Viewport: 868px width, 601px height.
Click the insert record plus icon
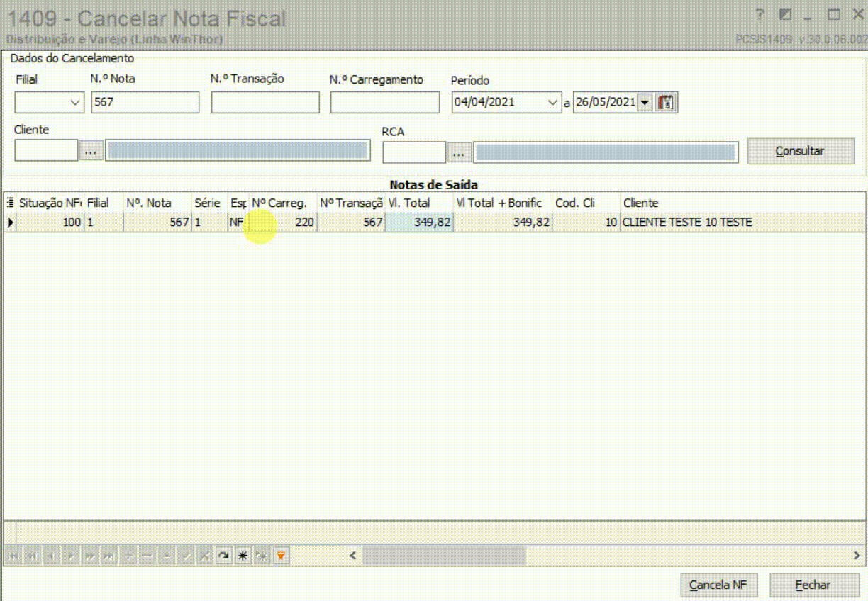(x=128, y=556)
